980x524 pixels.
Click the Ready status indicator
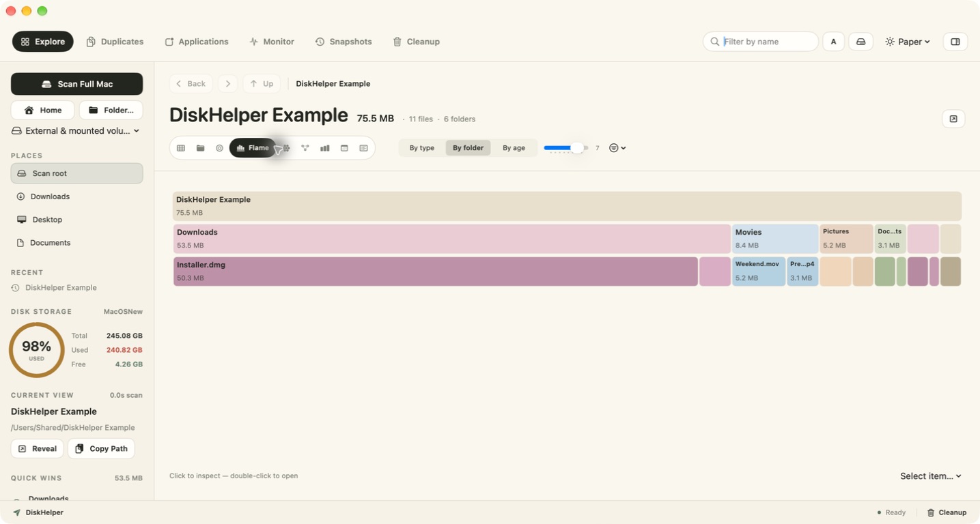(891, 512)
